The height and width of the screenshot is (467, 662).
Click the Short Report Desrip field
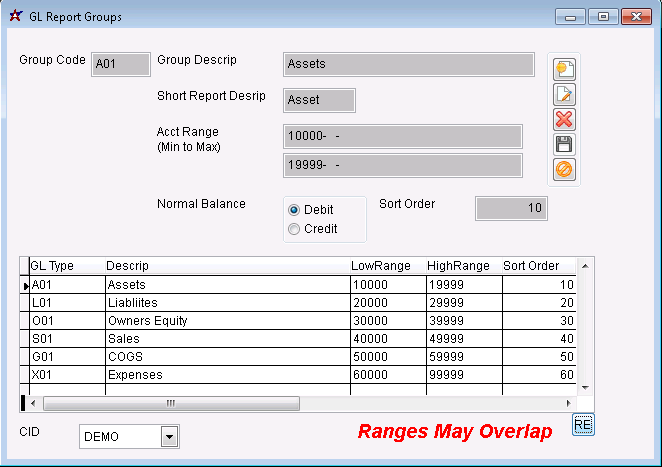[x=319, y=100]
